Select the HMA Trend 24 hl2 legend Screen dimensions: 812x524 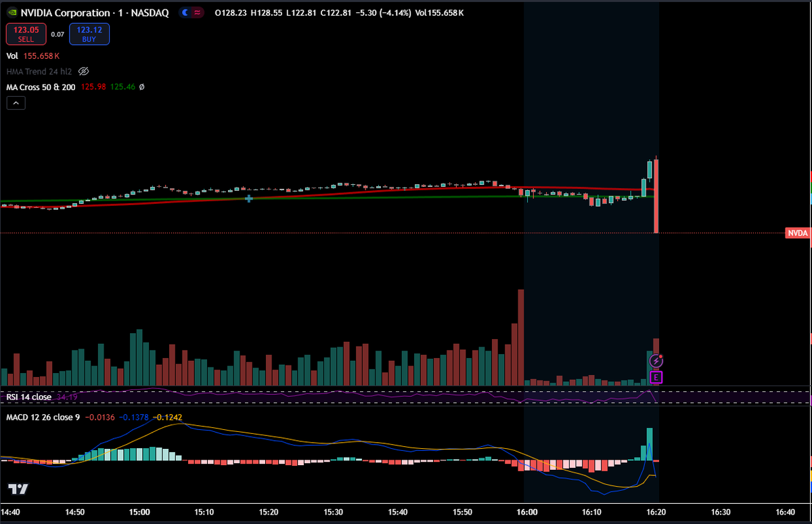click(x=40, y=71)
